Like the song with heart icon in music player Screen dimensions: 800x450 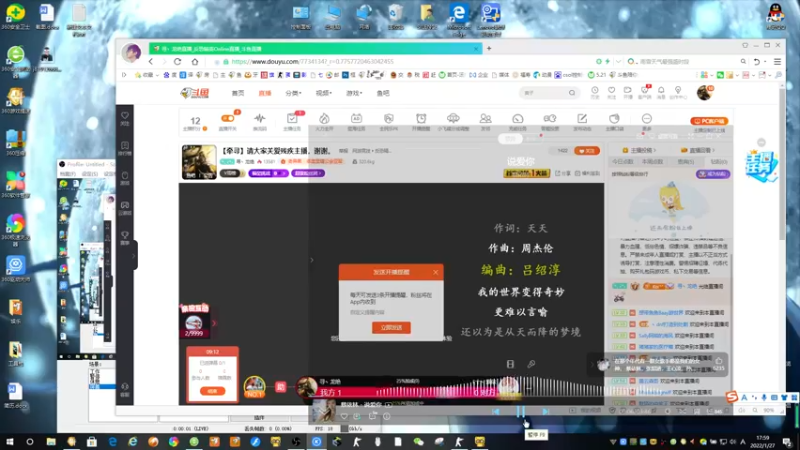[344, 416]
